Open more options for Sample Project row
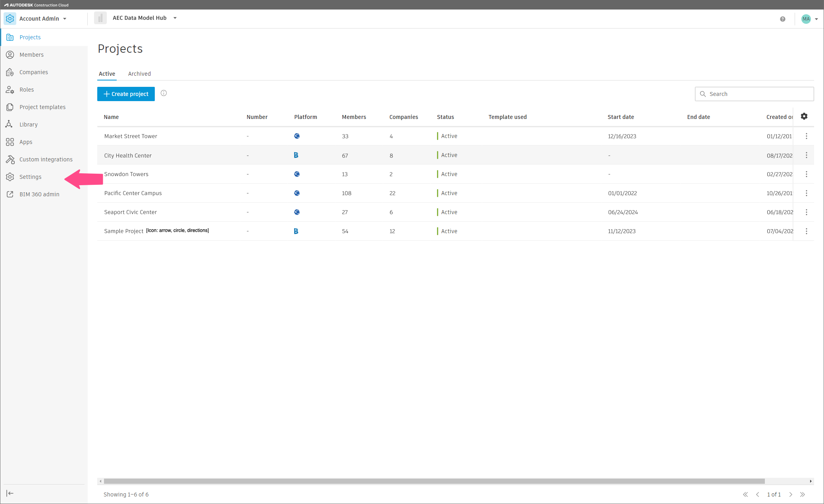The image size is (824, 504). click(x=806, y=231)
